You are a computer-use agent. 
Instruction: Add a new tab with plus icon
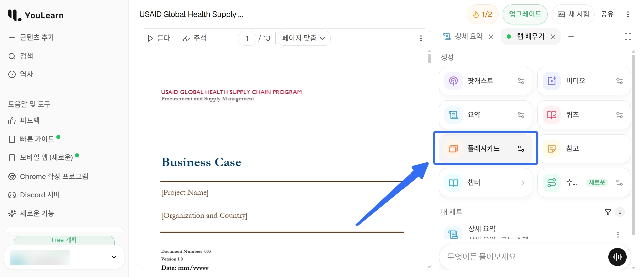pos(571,37)
